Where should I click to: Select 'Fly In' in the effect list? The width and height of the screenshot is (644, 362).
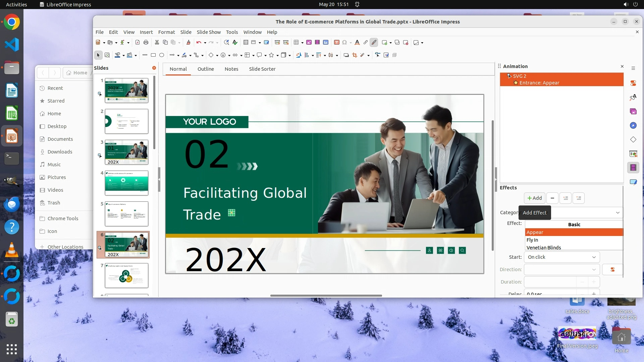(x=532, y=240)
